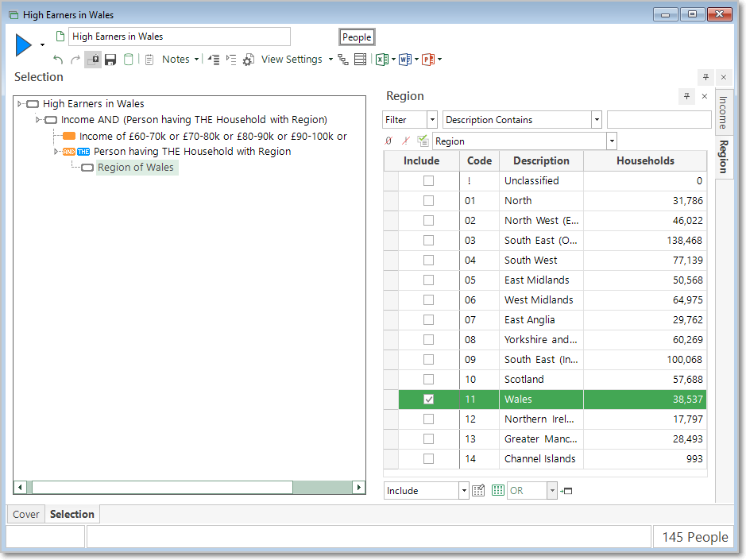Open the Excel export dropdown arrow
The height and width of the screenshot is (560, 746).
(393, 60)
